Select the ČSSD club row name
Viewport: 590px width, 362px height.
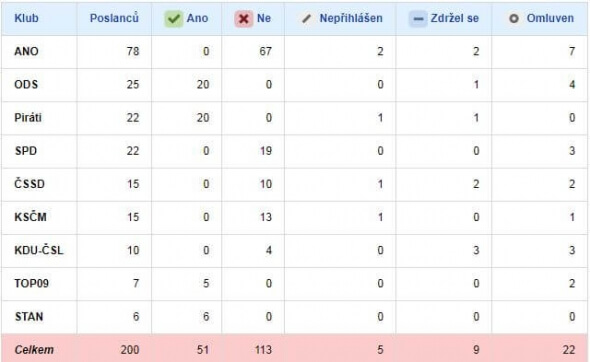tap(29, 184)
